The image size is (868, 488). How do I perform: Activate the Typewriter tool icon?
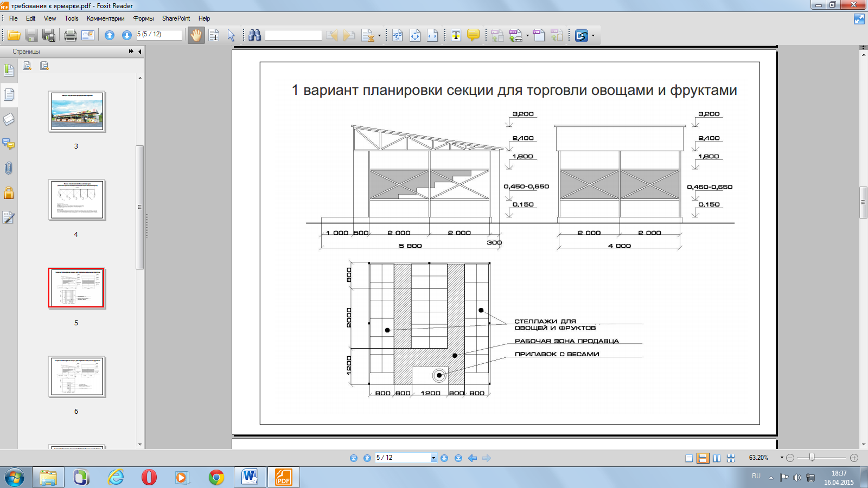tap(456, 35)
